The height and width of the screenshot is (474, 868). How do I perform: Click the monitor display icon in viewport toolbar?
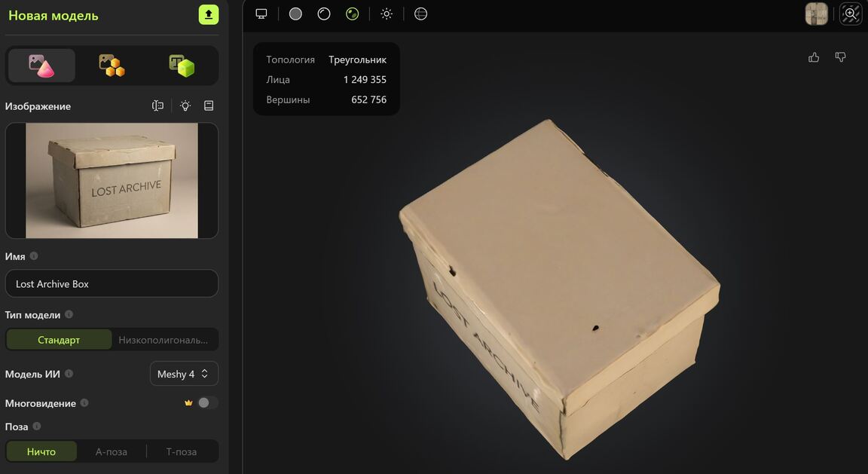(261, 14)
